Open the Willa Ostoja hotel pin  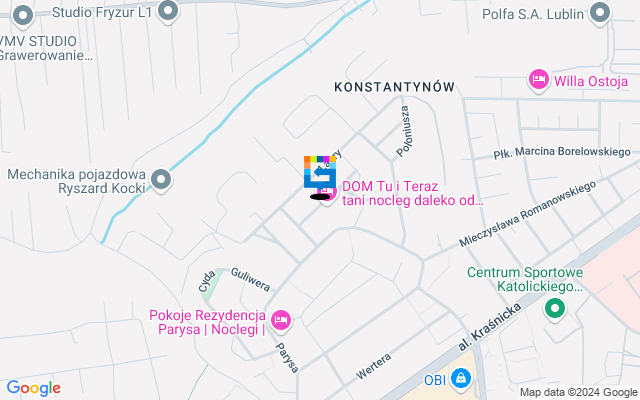point(539,80)
